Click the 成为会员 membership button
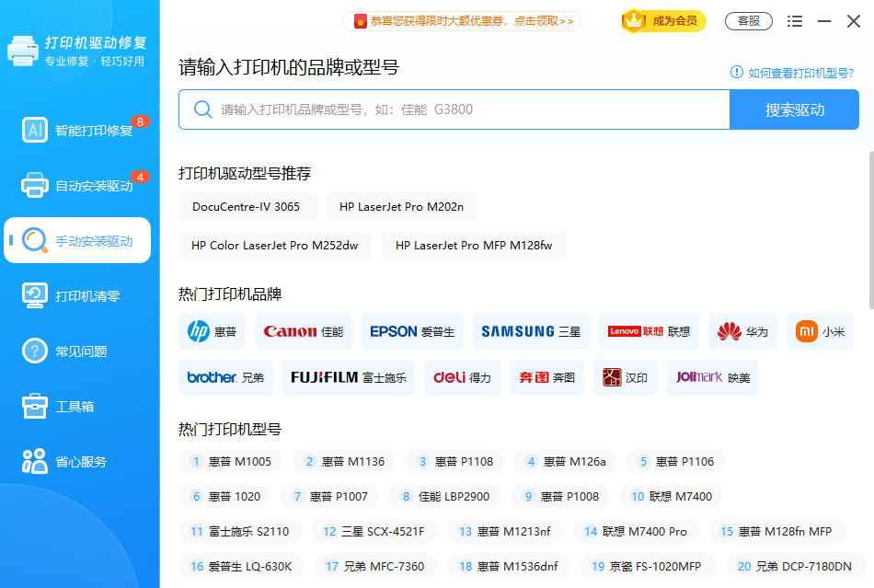The height and width of the screenshot is (588, 874). pos(664,21)
